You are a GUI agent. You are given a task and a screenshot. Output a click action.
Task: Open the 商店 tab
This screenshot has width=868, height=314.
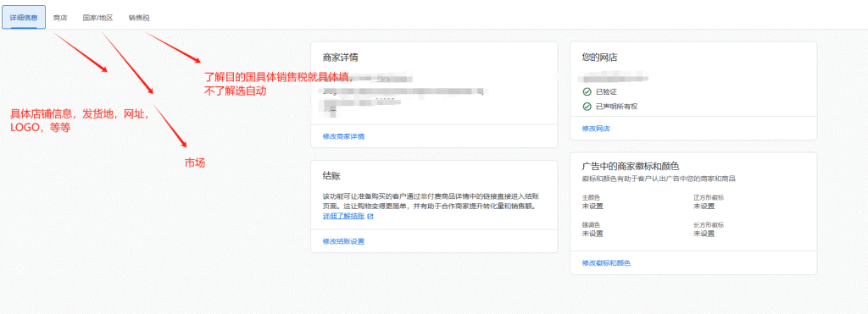pyautogui.click(x=60, y=18)
